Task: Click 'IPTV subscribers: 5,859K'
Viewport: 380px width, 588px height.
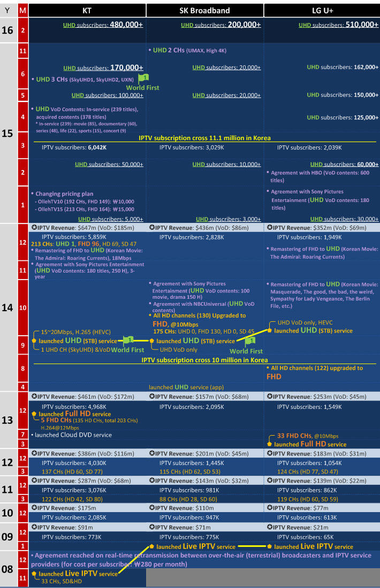Action: [x=74, y=237]
